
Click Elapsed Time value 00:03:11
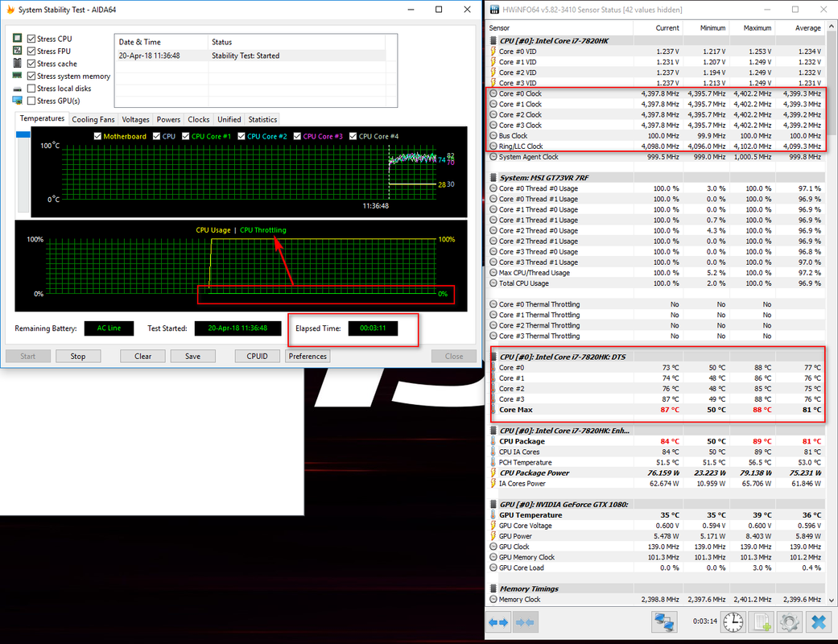click(373, 328)
